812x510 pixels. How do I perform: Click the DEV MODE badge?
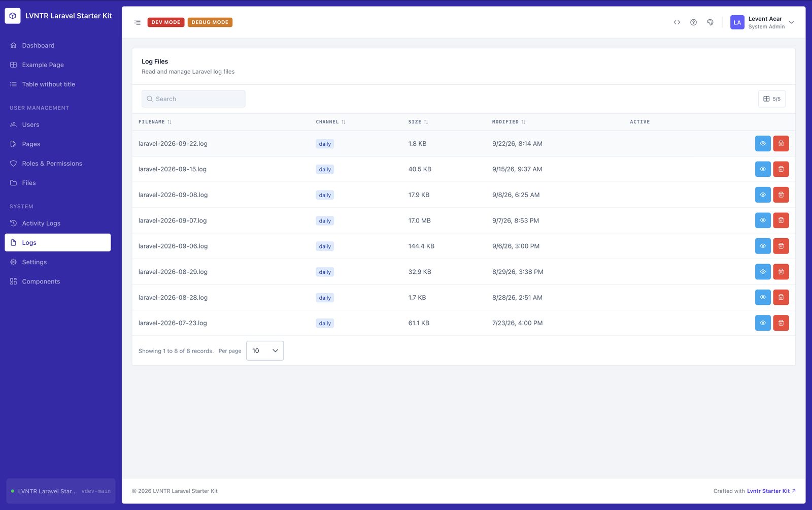click(x=166, y=22)
